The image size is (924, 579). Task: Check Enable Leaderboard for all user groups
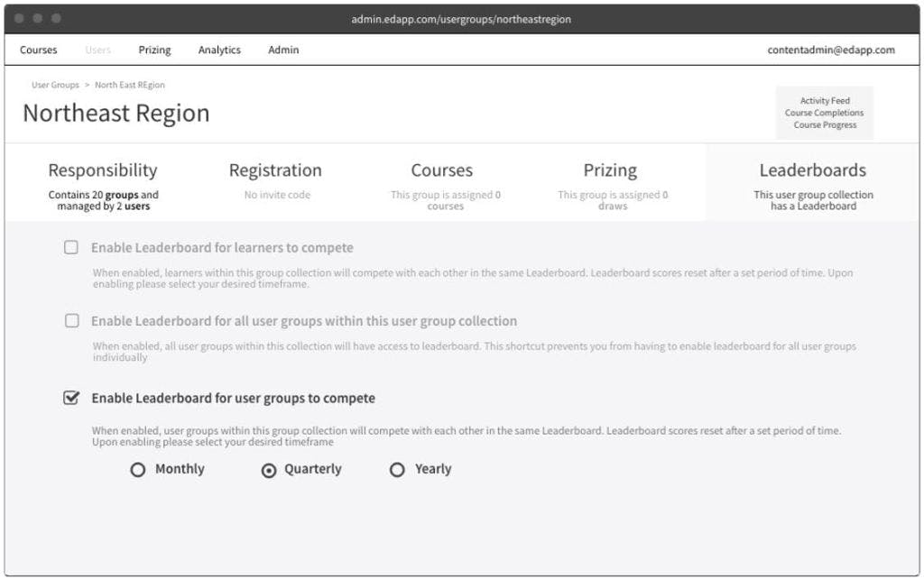[71, 321]
